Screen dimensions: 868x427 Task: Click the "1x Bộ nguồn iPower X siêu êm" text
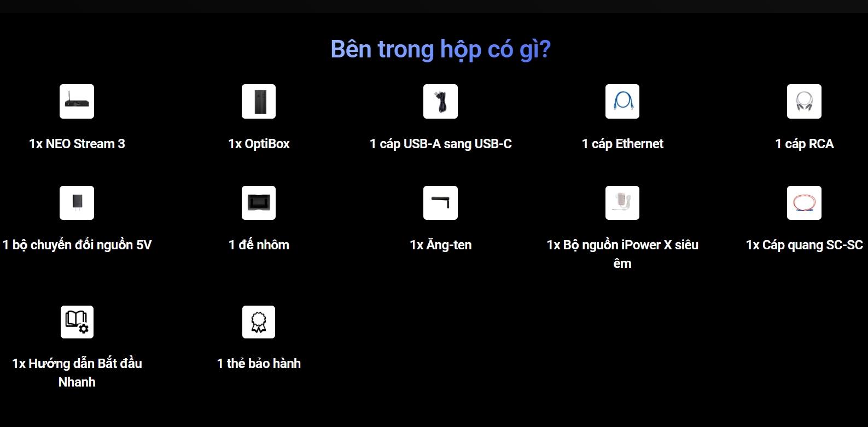[x=622, y=245]
